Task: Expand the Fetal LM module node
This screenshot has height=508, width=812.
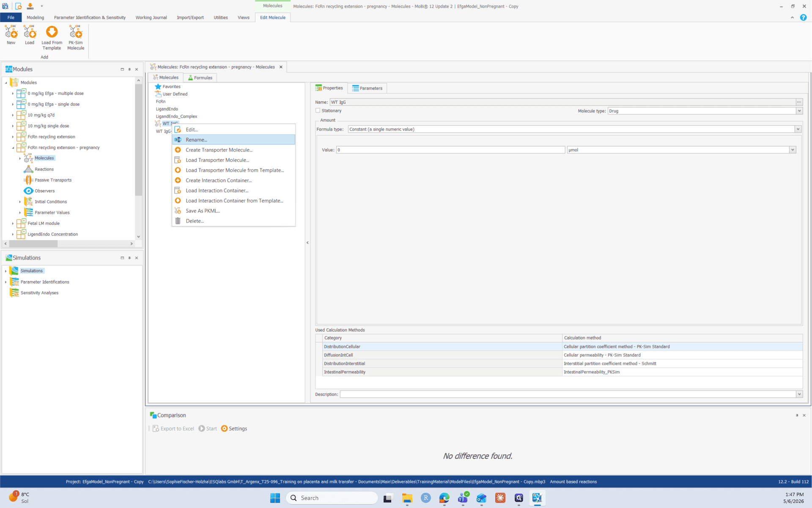Action: pos(13,224)
